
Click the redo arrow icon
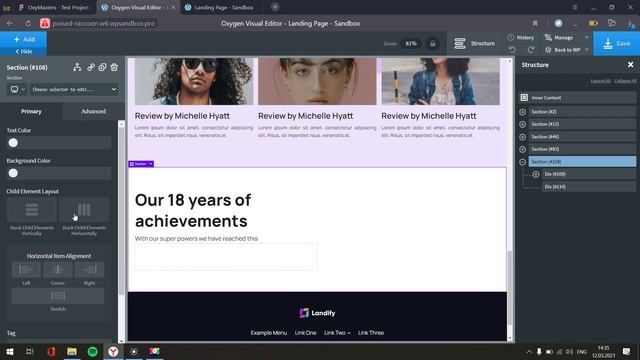pos(531,50)
